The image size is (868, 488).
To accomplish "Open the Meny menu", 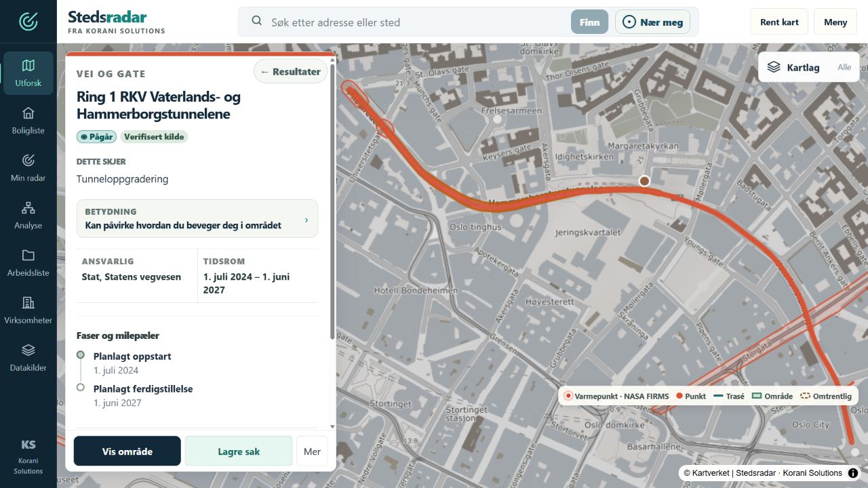I will tap(835, 22).
